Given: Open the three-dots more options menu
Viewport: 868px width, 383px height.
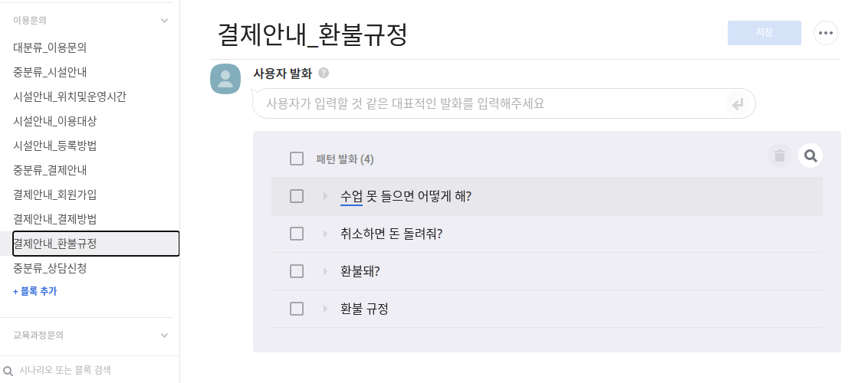Looking at the screenshot, I should pyautogui.click(x=825, y=33).
